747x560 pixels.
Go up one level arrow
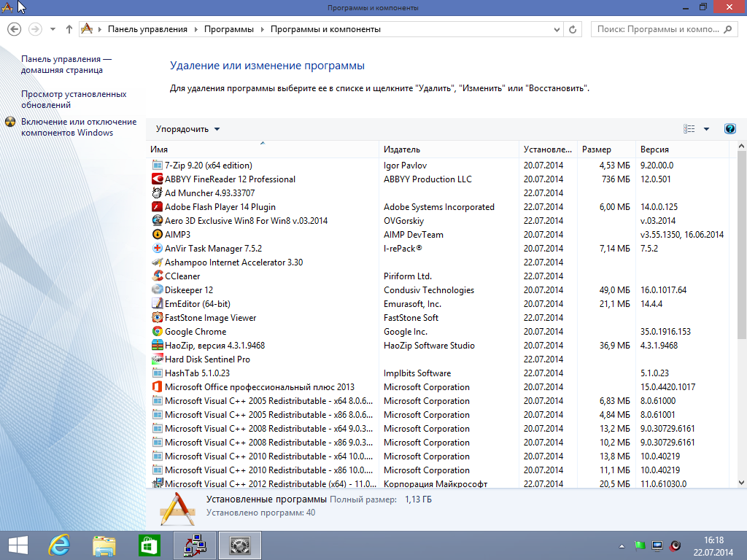click(x=69, y=29)
